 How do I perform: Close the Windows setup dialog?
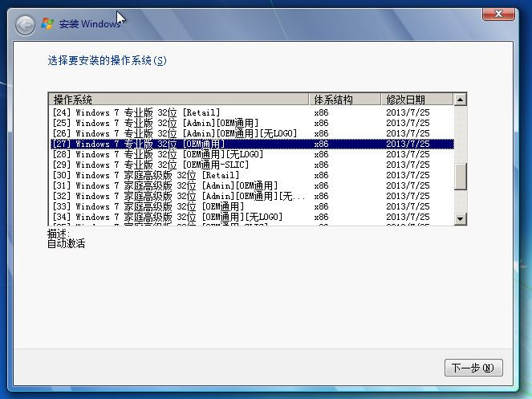pyautogui.click(x=498, y=14)
